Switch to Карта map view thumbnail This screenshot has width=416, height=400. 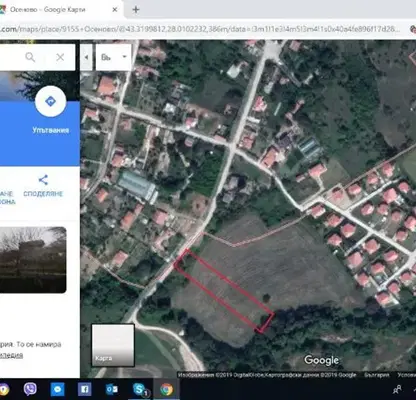click(x=113, y=345)
